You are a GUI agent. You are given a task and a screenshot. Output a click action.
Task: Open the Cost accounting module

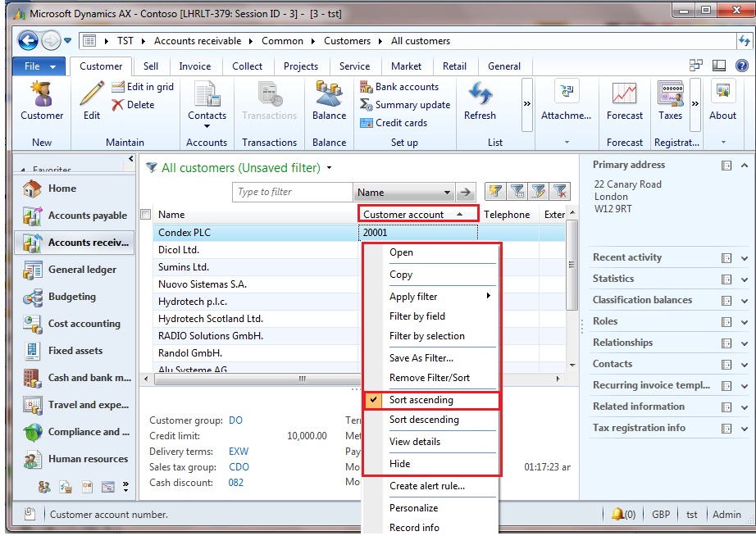[x=74, y=324]
